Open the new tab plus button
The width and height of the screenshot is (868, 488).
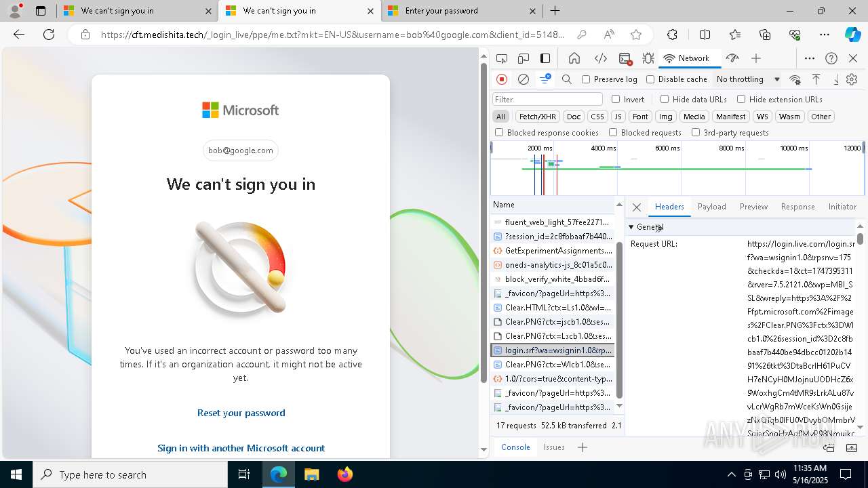click(555, 11)
